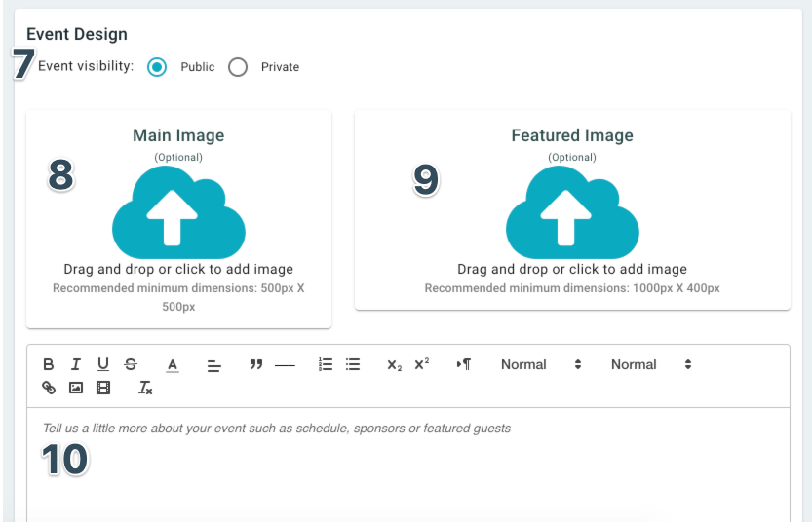Image resolution: width=812 pixels, height=522 pixels.
Task: Click the Featured Image drag and drop text
Action: [572, 269]
